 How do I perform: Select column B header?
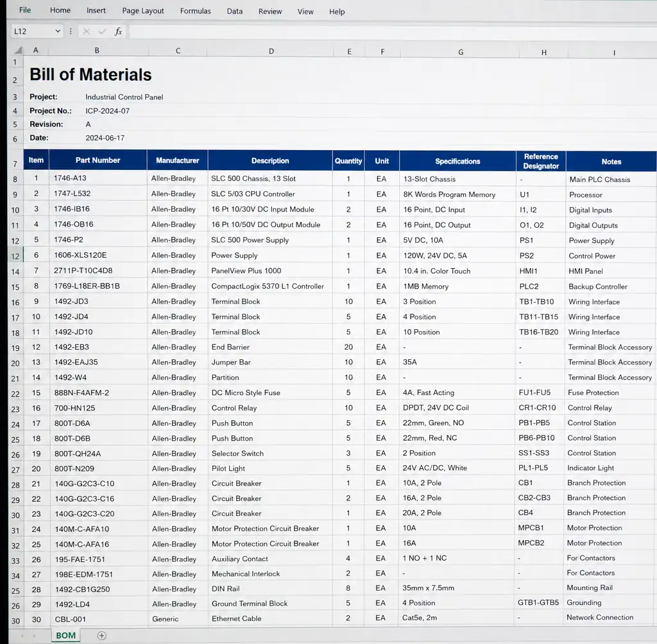pos(98,50)
